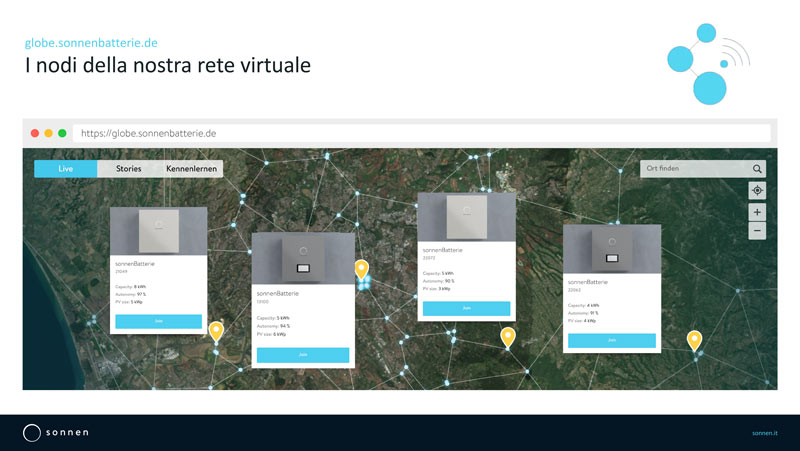Click battery image on card 22062

coord(612,249)
